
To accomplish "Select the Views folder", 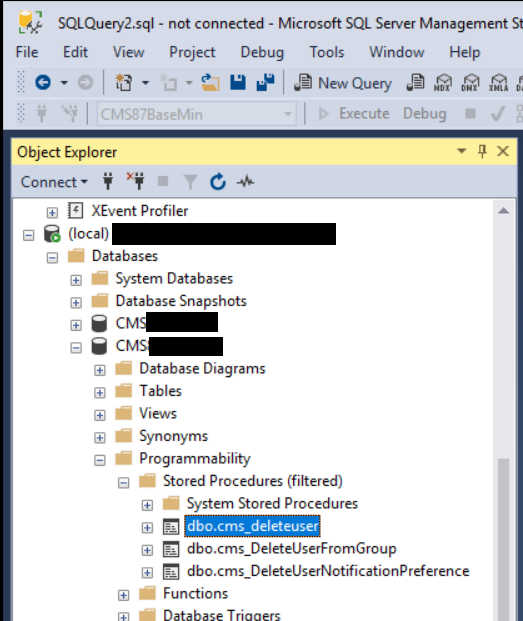I will (x=158, y=413).
